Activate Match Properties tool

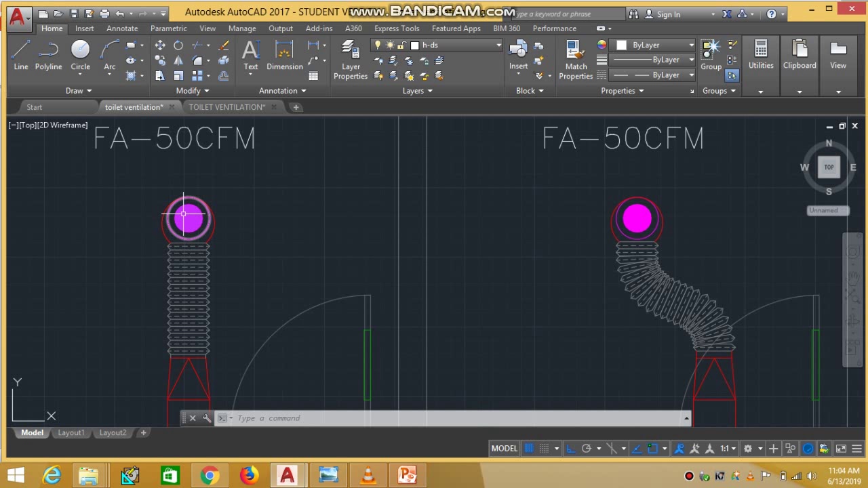[576, 60]
